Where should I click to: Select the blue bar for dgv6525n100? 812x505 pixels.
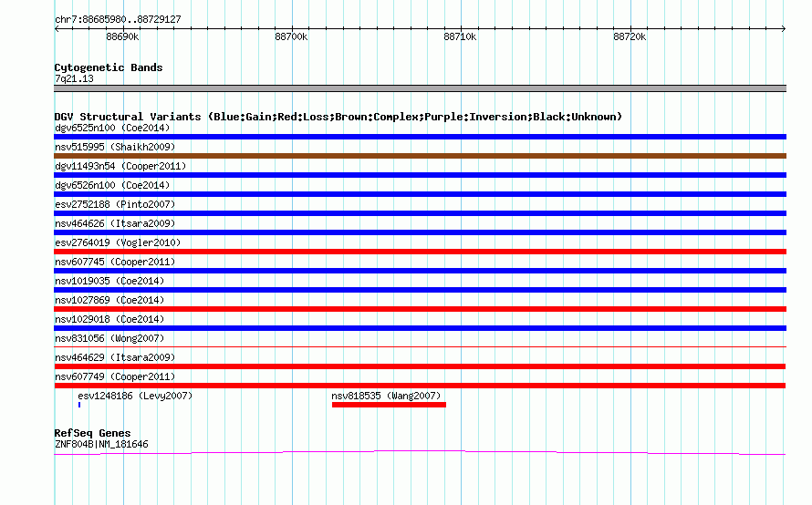(420, 137)
